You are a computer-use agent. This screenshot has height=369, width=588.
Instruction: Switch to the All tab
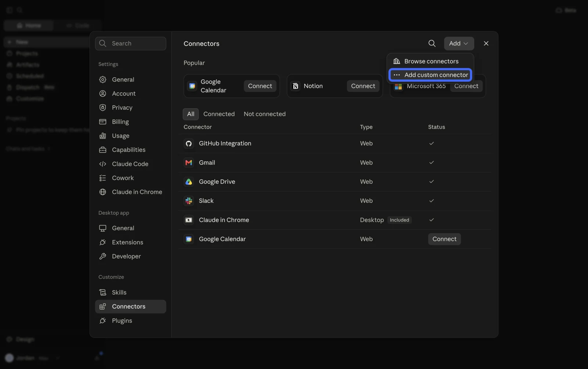pyautogui.click(x=191, y=114)
